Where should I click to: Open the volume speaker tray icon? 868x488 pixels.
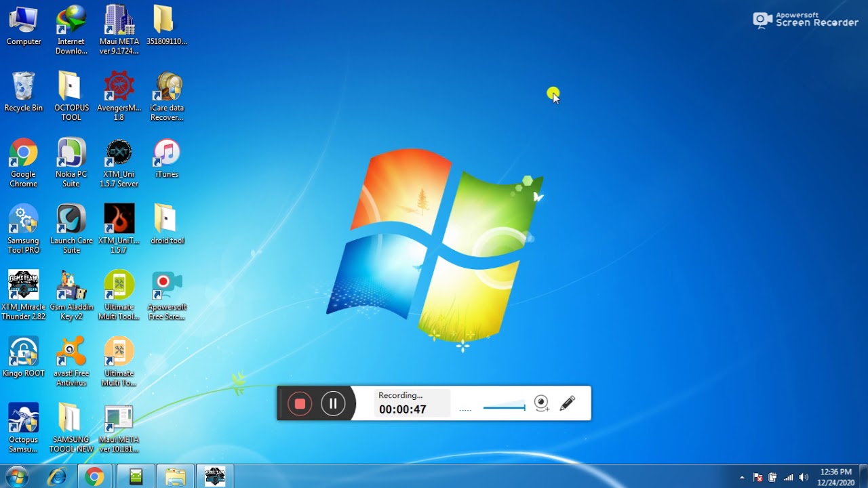[x=804, y=477]
